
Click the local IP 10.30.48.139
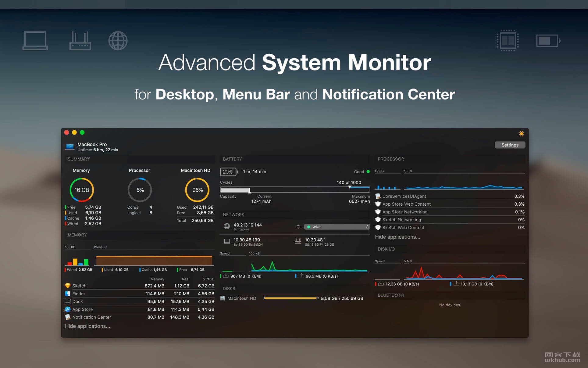pos(247,240)
